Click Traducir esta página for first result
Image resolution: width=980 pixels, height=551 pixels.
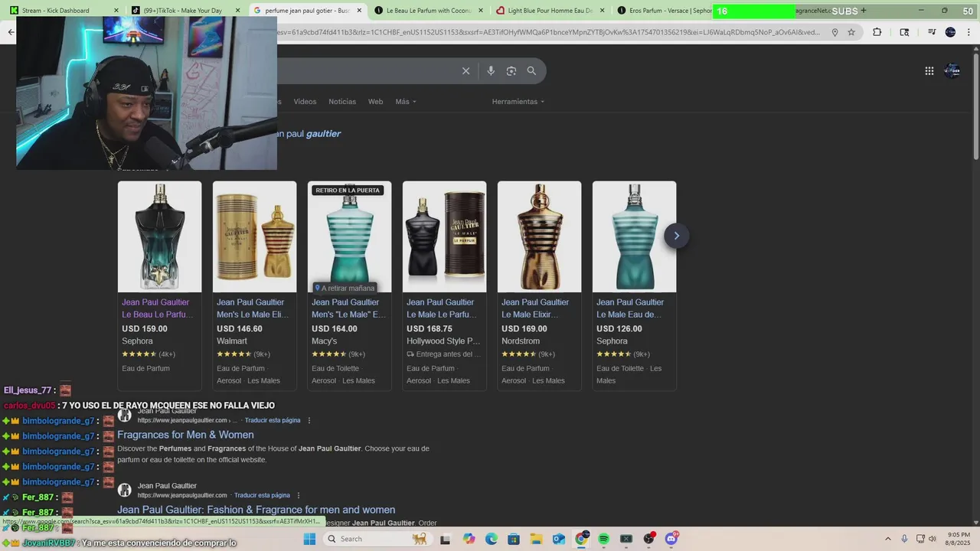(273, 420)
